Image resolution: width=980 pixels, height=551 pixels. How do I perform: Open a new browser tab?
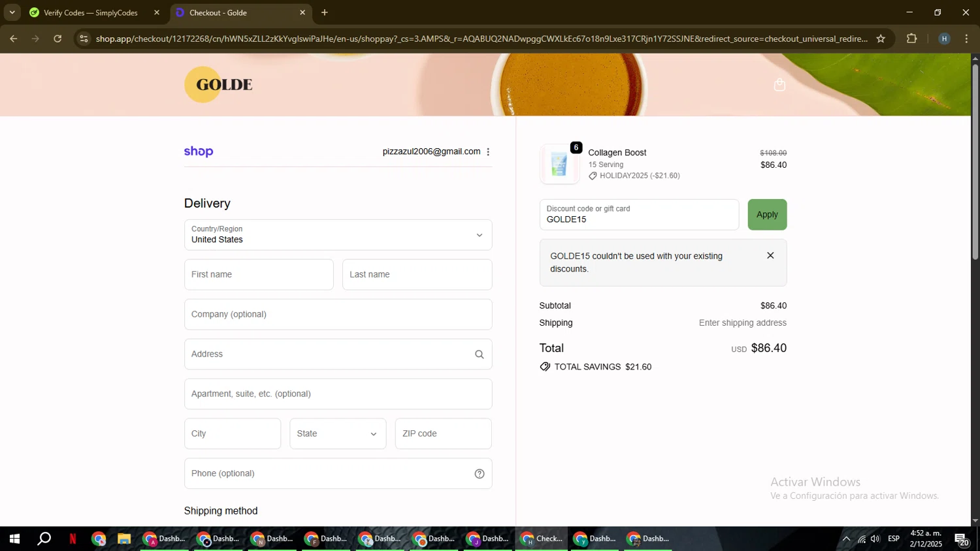coord(325,12)
